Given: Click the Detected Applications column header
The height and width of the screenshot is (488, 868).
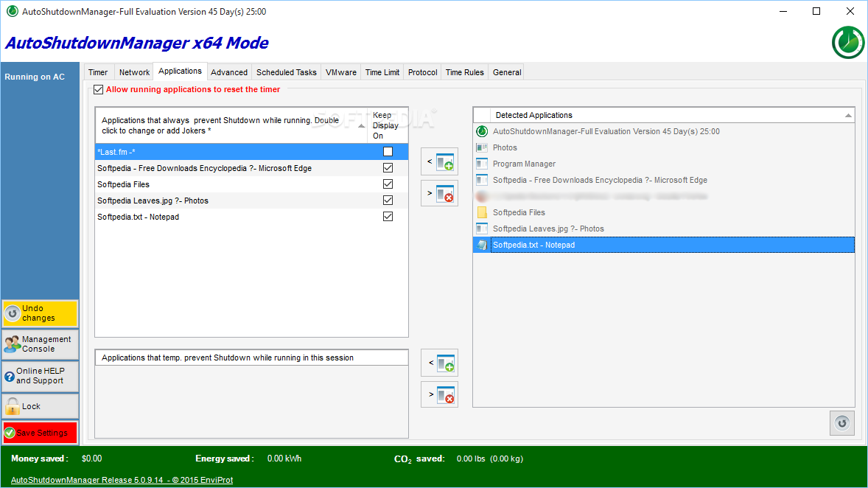Looking at the screenshot, I should (672, 115).
